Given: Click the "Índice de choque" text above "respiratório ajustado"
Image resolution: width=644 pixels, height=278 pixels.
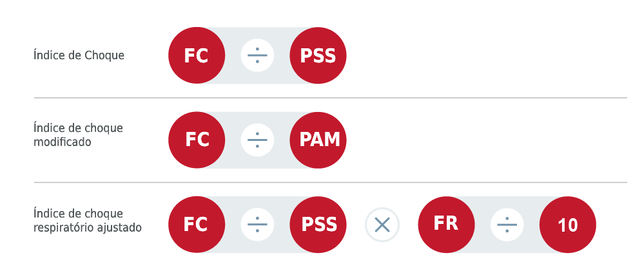Looking at the screenshot, I should [x=78, y=213].
